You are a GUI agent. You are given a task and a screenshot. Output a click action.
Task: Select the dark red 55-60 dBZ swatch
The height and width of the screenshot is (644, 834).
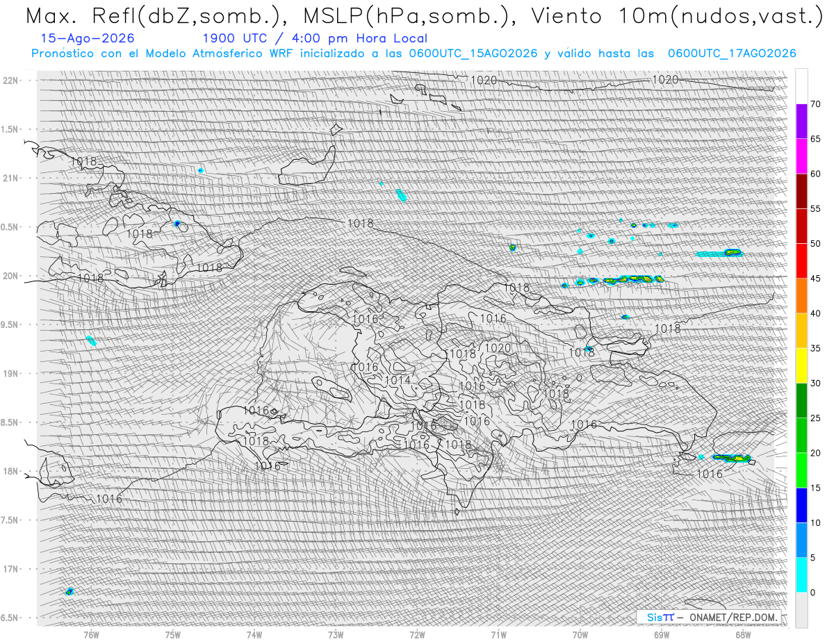[801, 191]
